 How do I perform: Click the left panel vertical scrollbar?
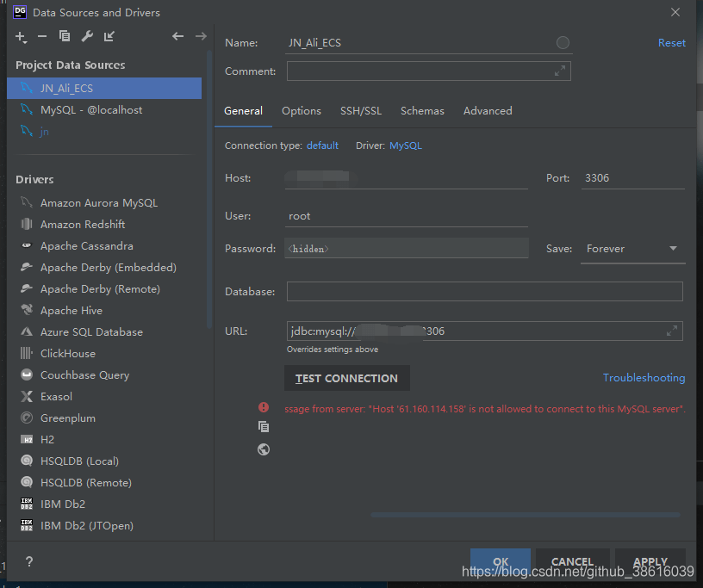[209, 189]
